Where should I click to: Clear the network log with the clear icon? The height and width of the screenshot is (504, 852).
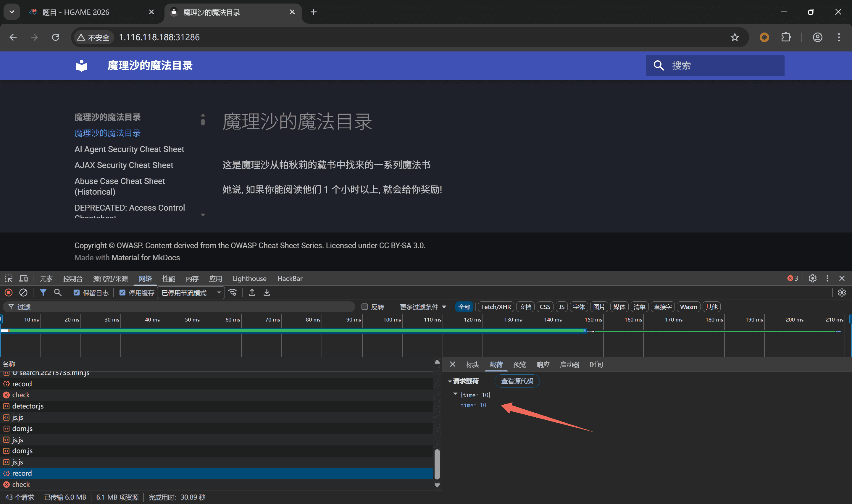(x=23, y=293)
